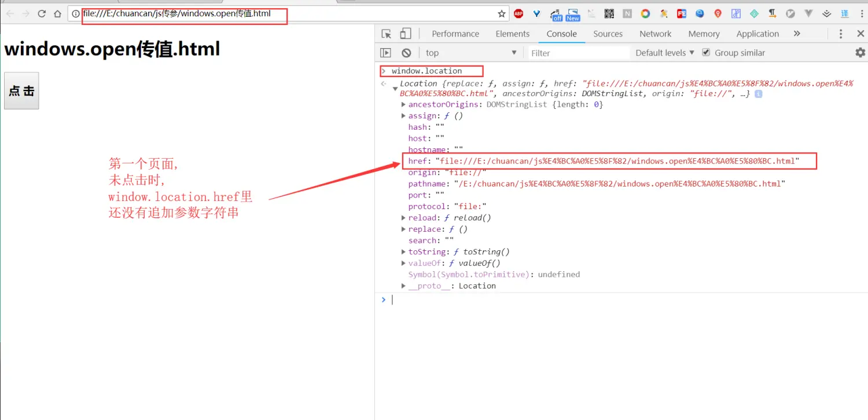
Task: Focus the console Filter input
Action: pyautogui.click(x=579, y=53)
